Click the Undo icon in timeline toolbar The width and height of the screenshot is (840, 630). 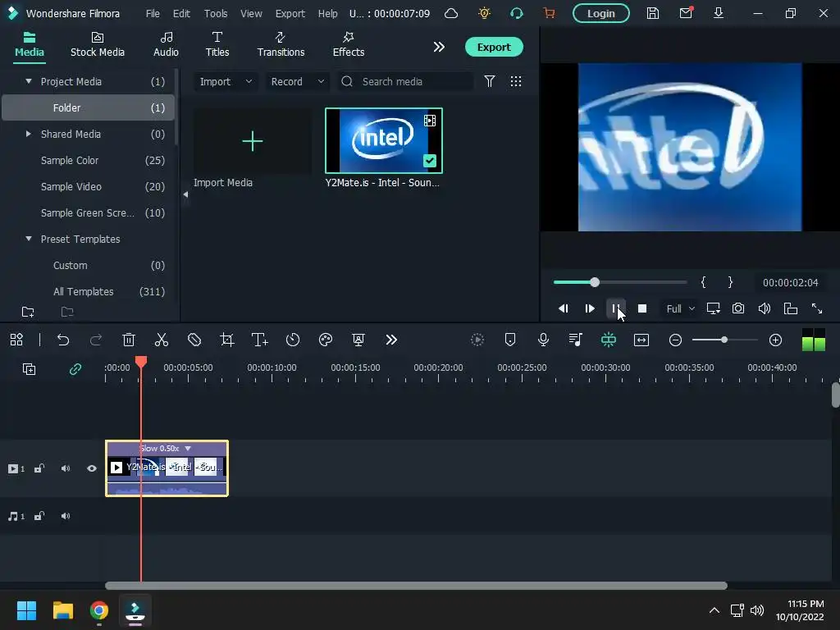click(62, 340)
